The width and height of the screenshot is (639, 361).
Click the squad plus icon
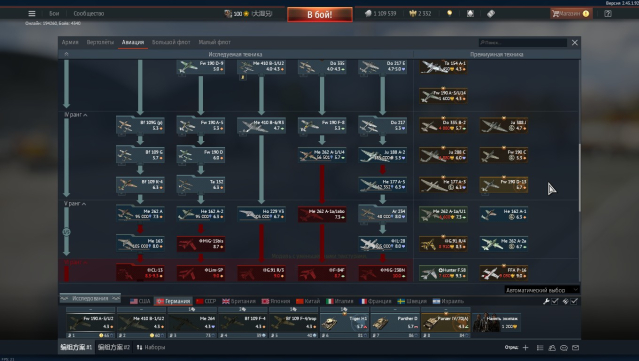[x=525, y=348]
